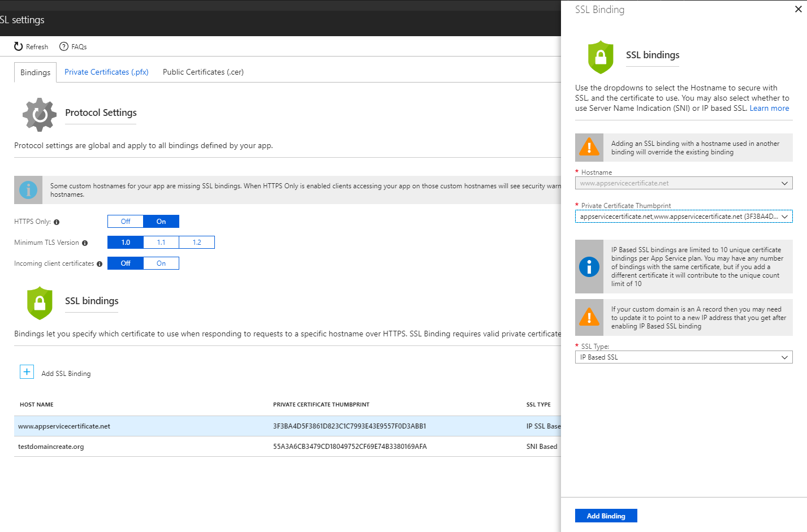The height and width of the screenshot is (532, 807).
Task: Click the Refresh icon
Action: click(x=19, y=46)
